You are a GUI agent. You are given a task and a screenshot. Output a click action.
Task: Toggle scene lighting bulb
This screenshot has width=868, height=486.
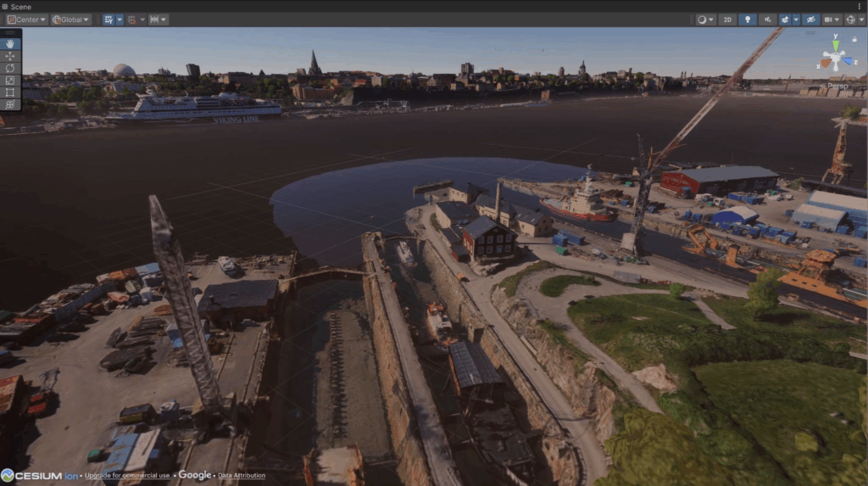[748, 20]
